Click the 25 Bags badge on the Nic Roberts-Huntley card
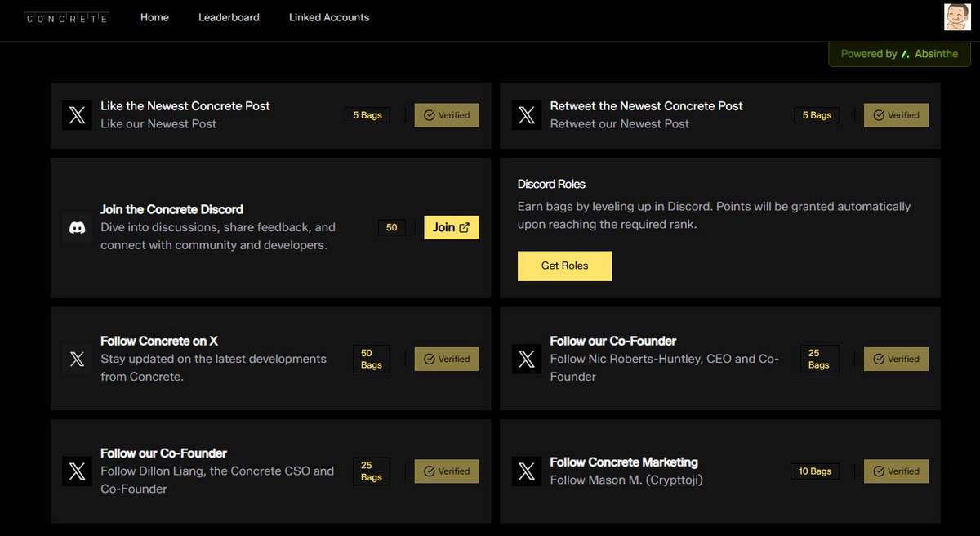This screenshot has width=980, height=536. pyautogui.click(x=819, y=359)
